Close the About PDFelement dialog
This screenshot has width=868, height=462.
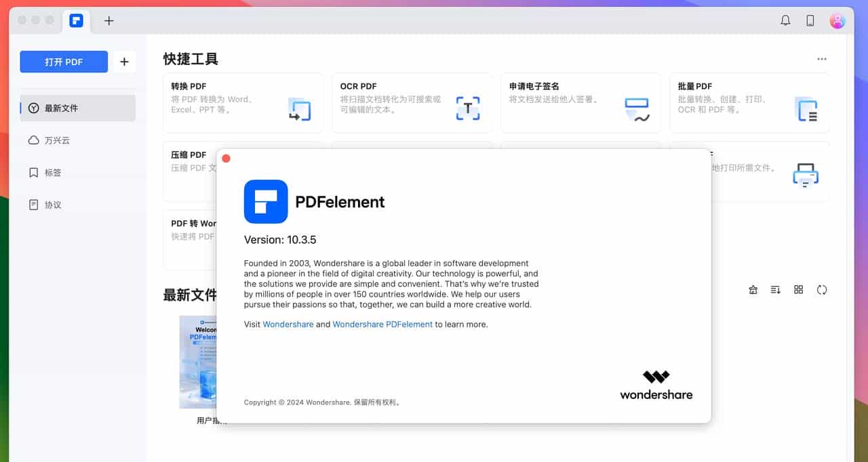coord(226,159)
